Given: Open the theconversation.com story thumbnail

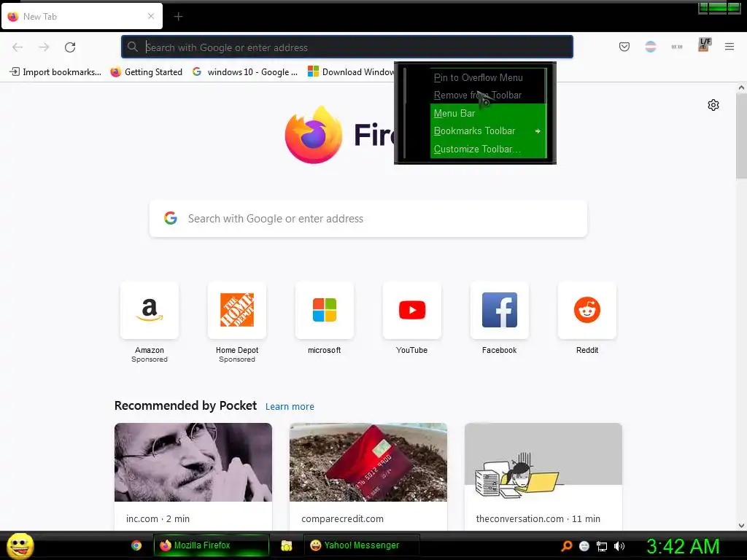Looking at the screenshot, I should coord(543,462).
